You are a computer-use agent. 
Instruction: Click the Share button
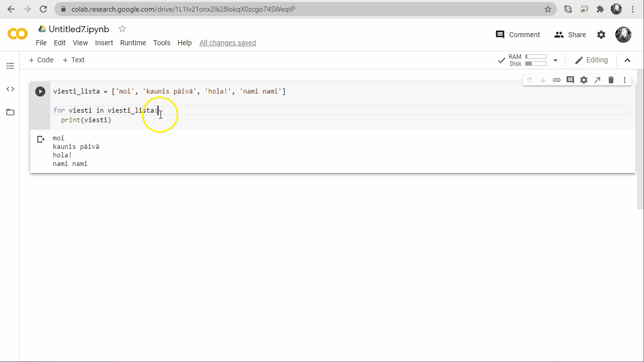(570, 35)
